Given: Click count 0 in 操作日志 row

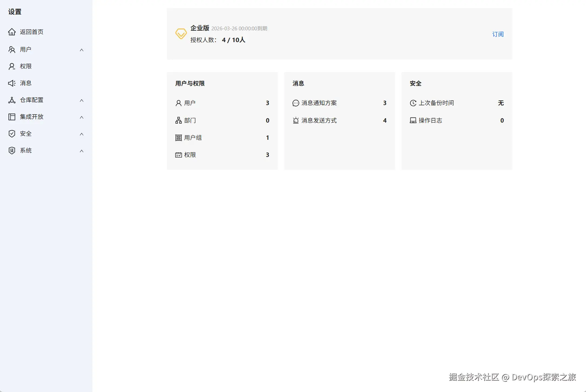Looking at the screenshot, I should tap(502, 121).
